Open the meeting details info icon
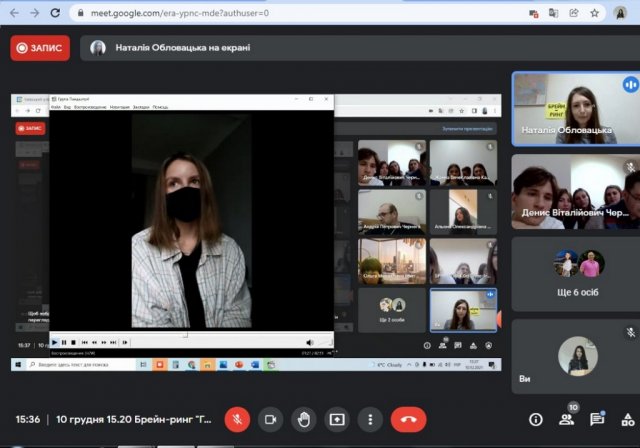The height and width of the screenshot is (448, 640). pyautogui.click(x=536, y=419)
